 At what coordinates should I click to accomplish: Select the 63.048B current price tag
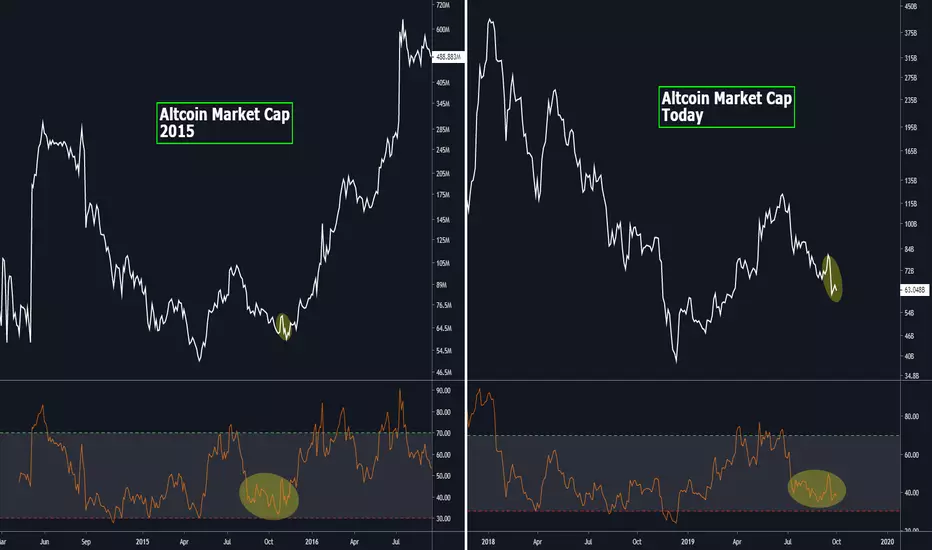(914, 290)
